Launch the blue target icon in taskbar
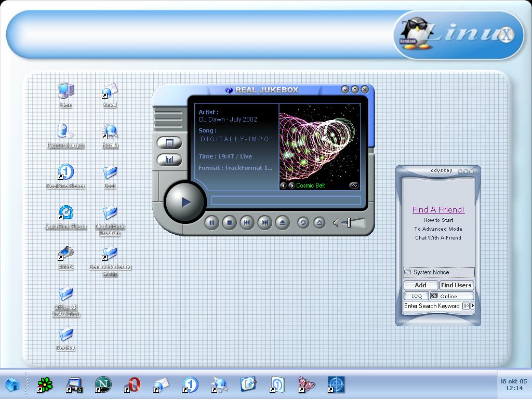Viewport: 532px width, 399px height. click(336, 385)
